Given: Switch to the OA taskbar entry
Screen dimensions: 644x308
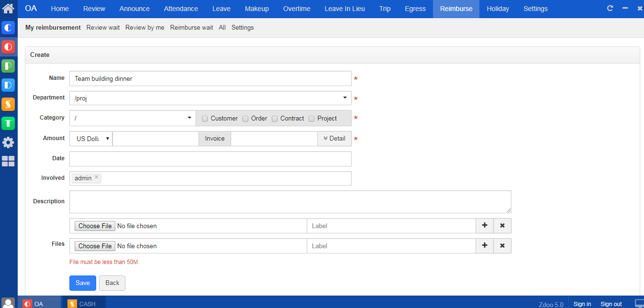Looking at the screenshot, I should (x=39, y=303).
